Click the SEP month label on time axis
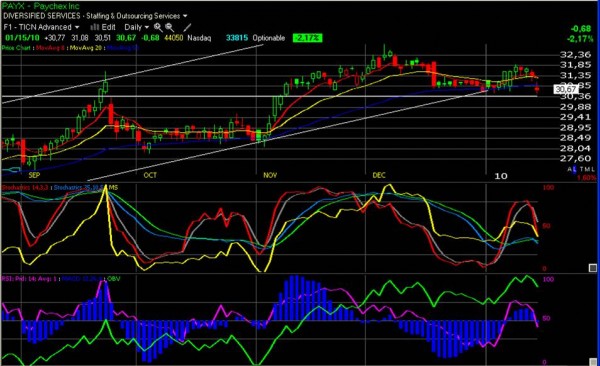 34,175
